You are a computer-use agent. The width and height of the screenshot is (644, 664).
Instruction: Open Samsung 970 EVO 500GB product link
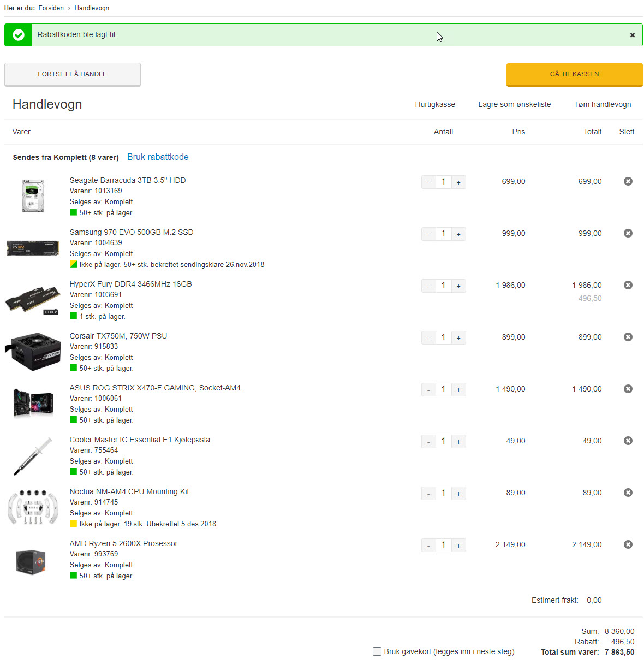pos(132,232)
